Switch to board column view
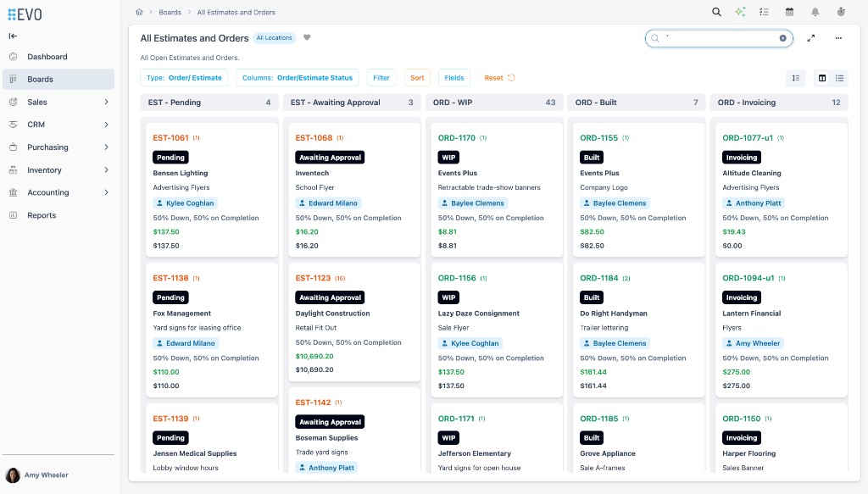868x494 pixels. (822, 78)
